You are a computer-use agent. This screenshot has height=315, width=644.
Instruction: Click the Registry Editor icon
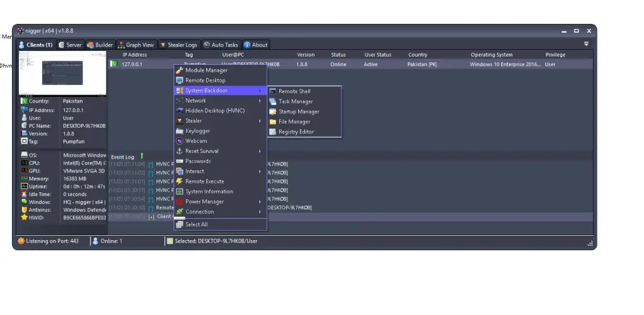(x=273, y=131)
